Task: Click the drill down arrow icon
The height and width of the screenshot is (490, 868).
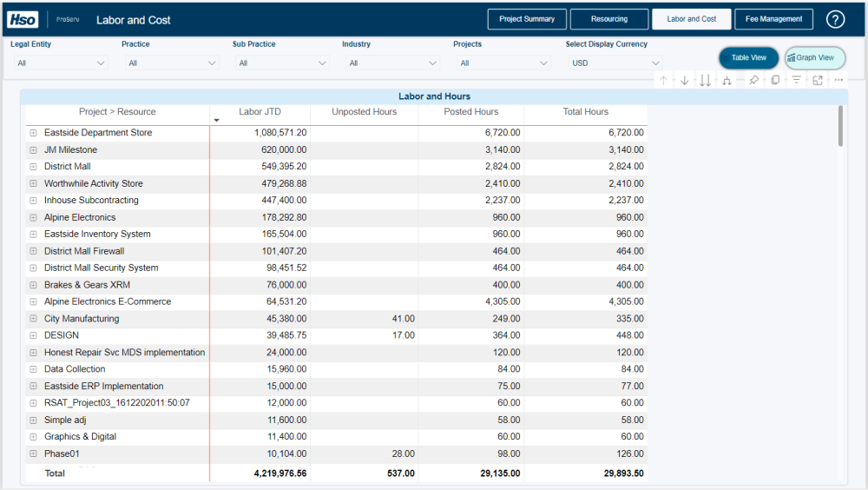Action: pyautogui.click(x=685, y=81)
